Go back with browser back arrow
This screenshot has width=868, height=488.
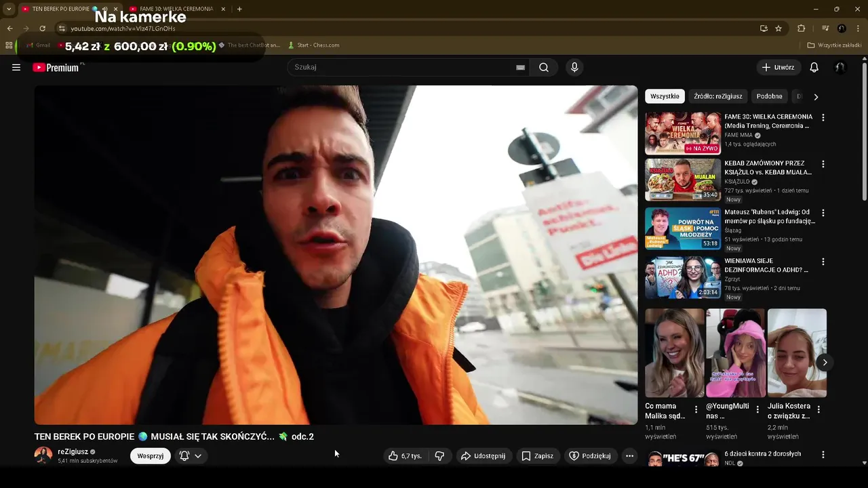click(9, 28)
